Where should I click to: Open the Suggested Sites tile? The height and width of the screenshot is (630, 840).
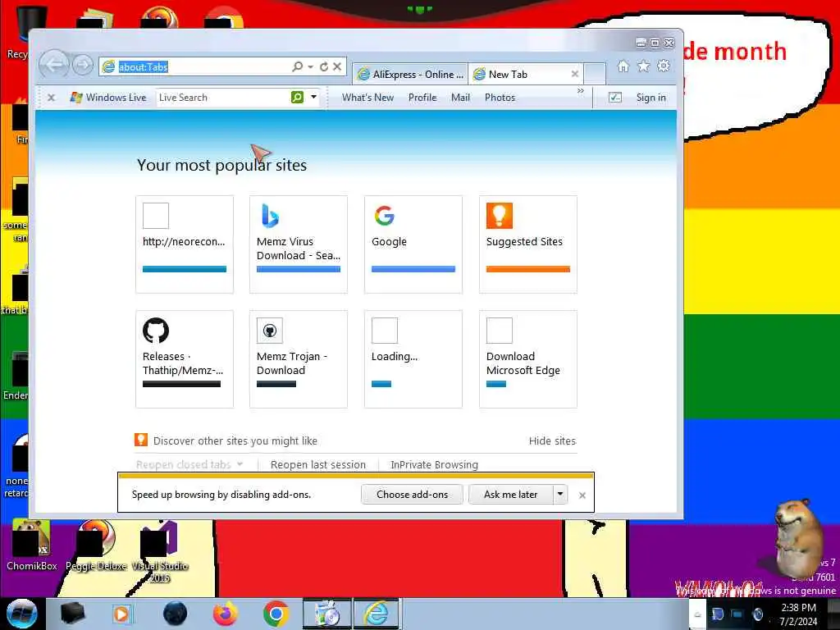[528, 244]
